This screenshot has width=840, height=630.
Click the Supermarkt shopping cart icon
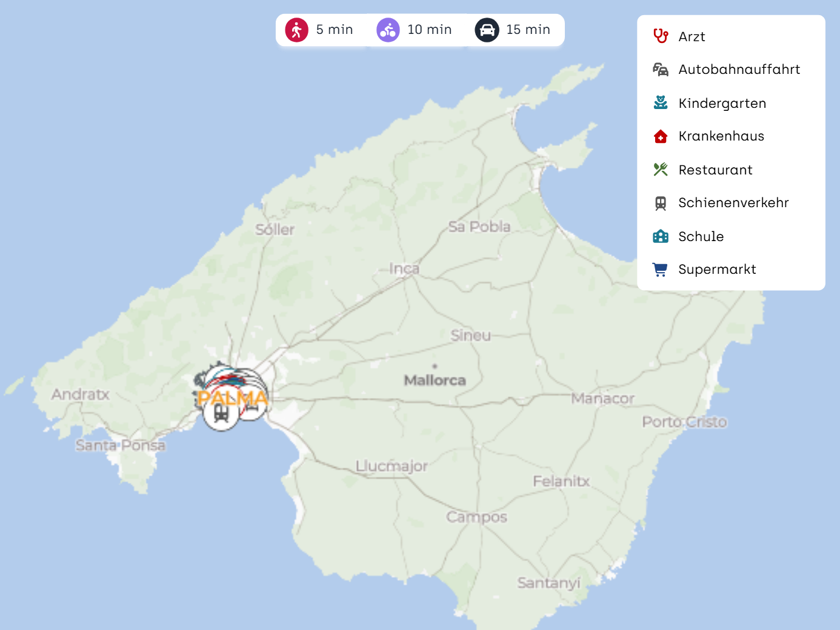point(661,270)
